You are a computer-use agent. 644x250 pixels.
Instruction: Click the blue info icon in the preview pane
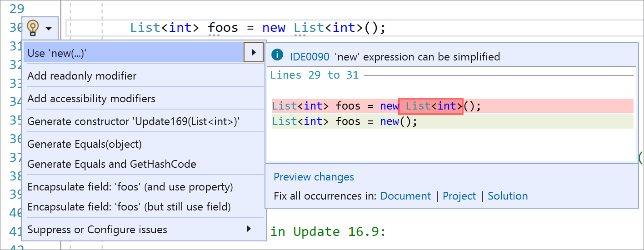click(x=276, y=55)
